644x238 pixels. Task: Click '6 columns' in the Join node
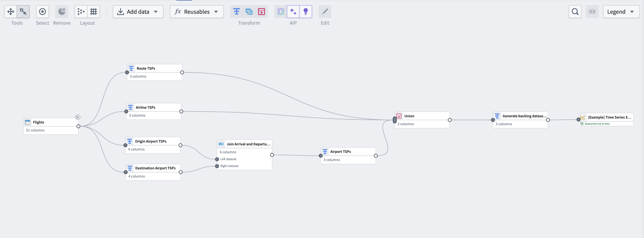point(228,152)
